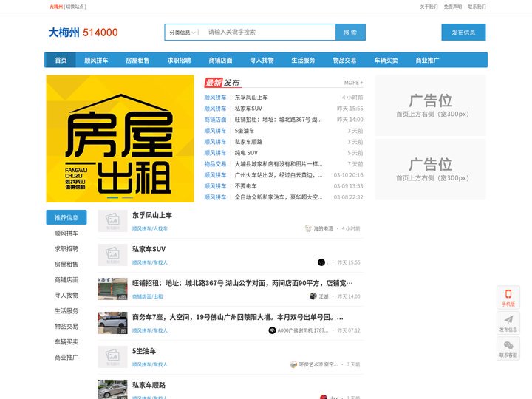Click the 江湖 user avatar

point(313,296)
